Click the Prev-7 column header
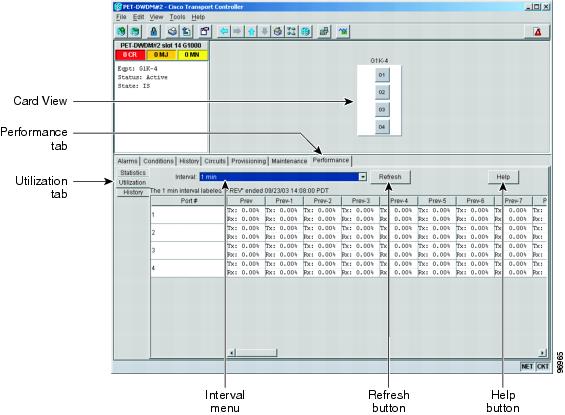The height and width of the screenshot is (415, 565). tap(513, 201)
